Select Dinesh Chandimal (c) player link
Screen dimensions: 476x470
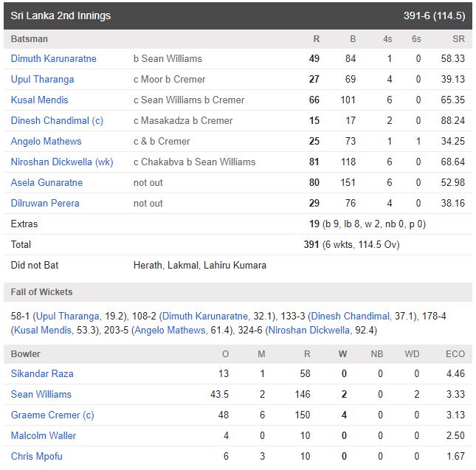57,120
